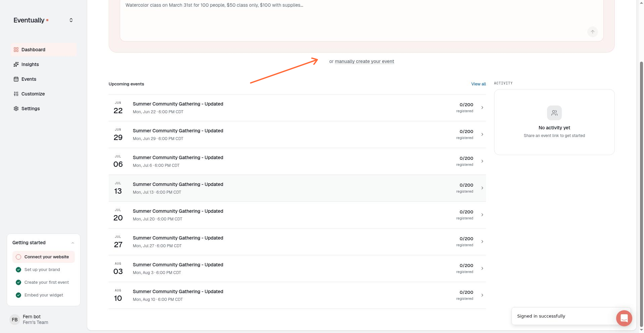Select Create your first event step

tap(43, 282)
